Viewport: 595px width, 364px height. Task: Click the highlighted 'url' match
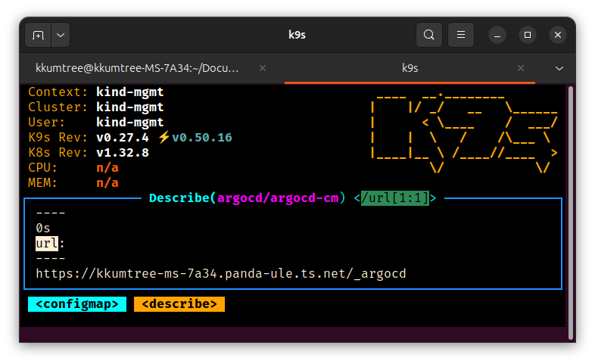tap(47, 244)
